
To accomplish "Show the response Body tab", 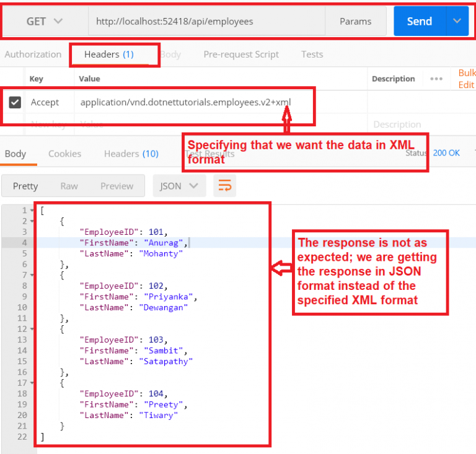I will [15, 154].
